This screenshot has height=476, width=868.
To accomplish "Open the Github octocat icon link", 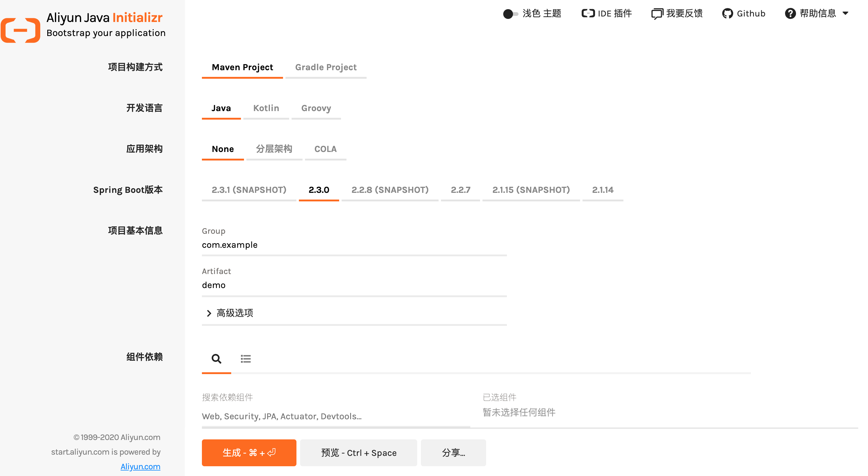I will click(x=727, y=13).
